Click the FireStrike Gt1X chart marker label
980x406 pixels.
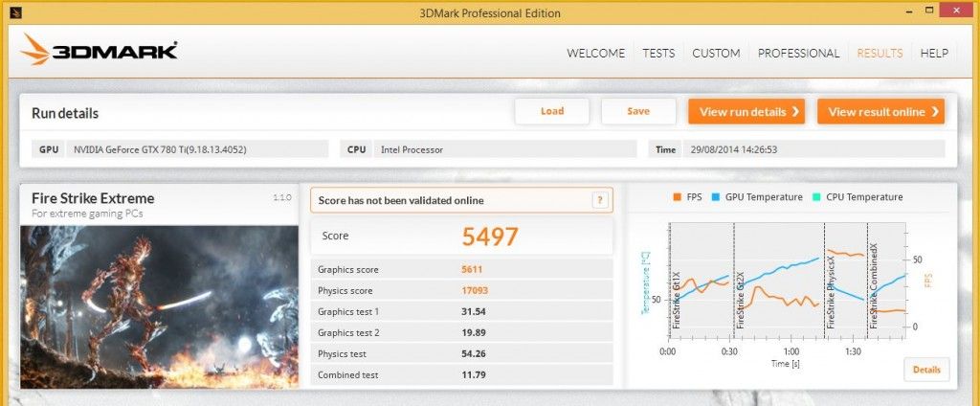click(677, 301)
